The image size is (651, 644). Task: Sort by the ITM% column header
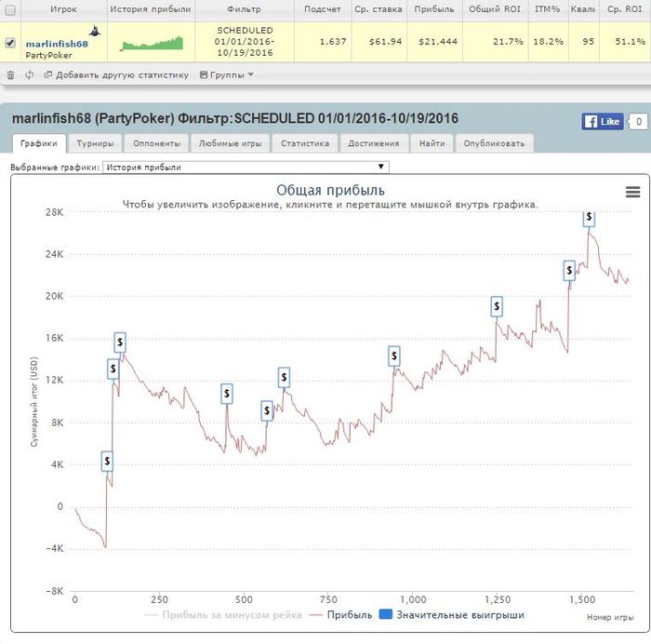coord(547,9)
